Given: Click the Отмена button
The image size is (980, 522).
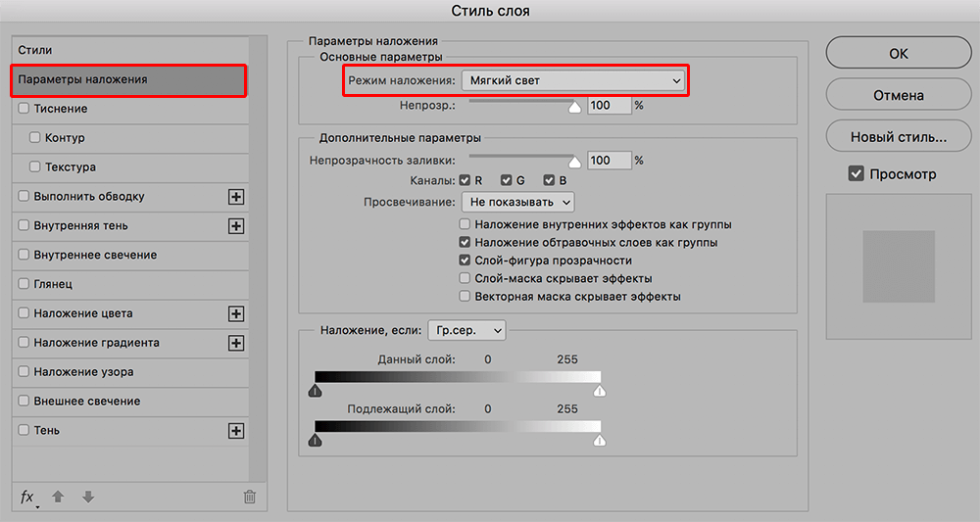Looking at the screenshot, I should [x=899, y=96].
